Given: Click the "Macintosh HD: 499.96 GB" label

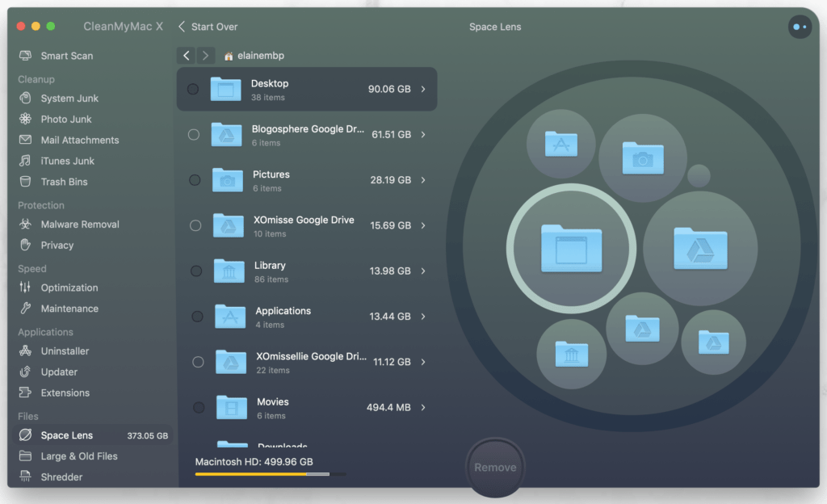Looking at the screenshot, I should coord(254,461).
